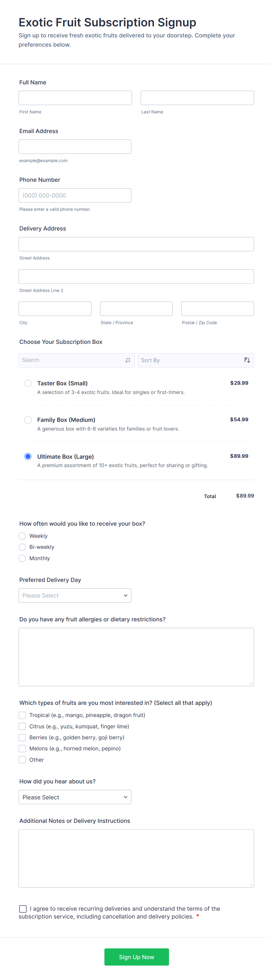Viewport: 270px width, 980px height.
Task: Open the Sort By dropdown
Action: point(190,360)
